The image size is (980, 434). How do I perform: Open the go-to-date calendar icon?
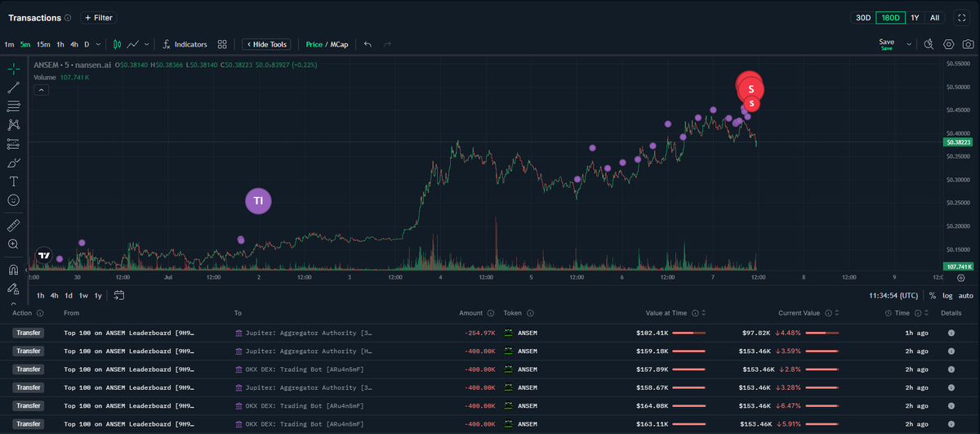pos(119,295)
